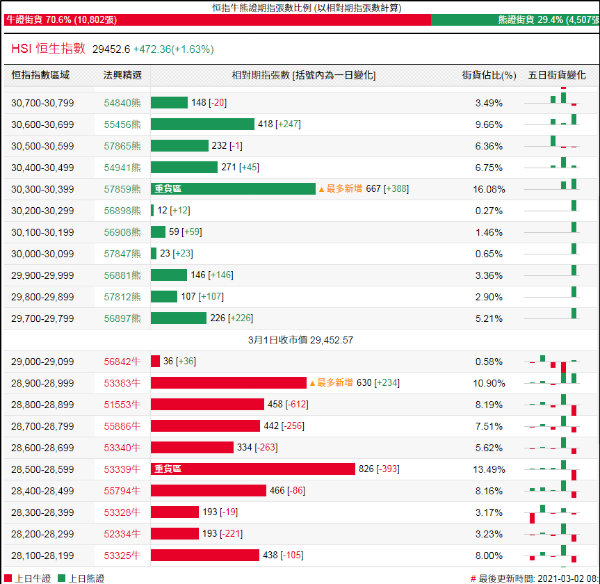Click the orange 最多新增 marker beside 630
Viewport: 600px width, 584px height.
331,383
